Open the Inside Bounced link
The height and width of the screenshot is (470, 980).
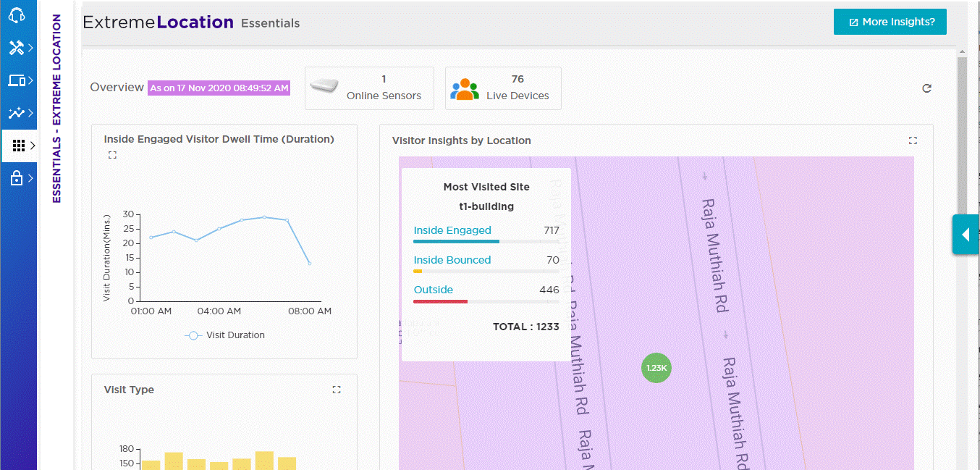[452, 260]
